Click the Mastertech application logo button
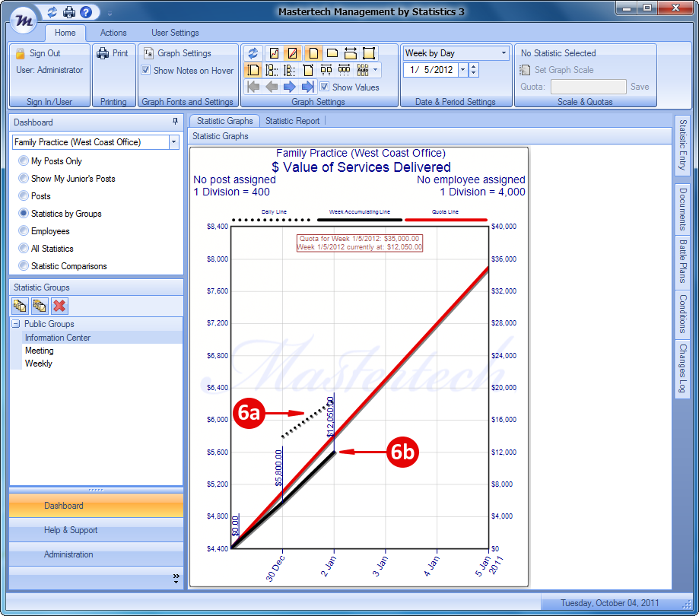Viewport: 699px width, 616px height. point(24,20)
